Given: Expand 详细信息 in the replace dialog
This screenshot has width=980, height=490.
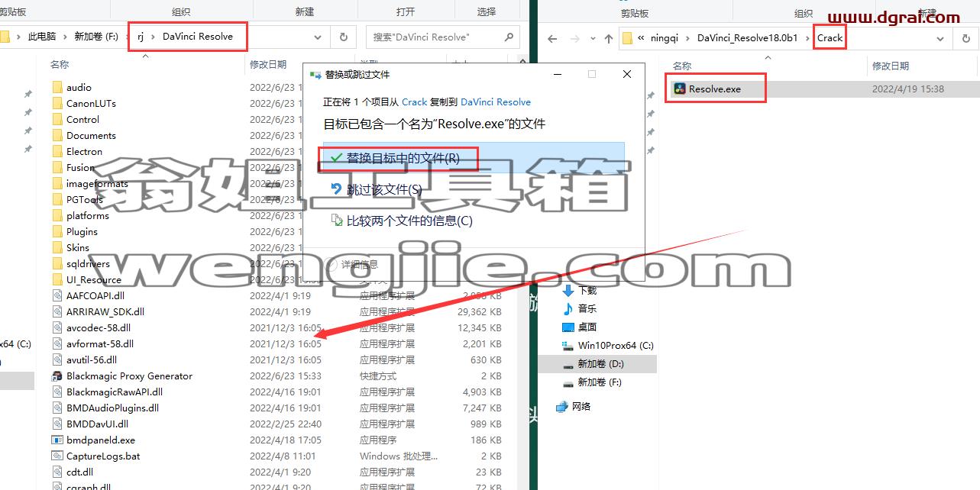Looking at the screenshot, I should tap(352, 265).
